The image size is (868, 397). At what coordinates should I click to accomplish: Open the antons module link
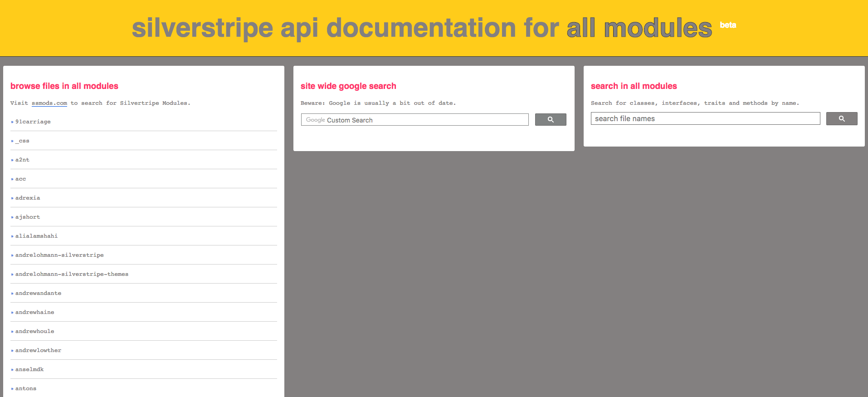pos(26,388)
